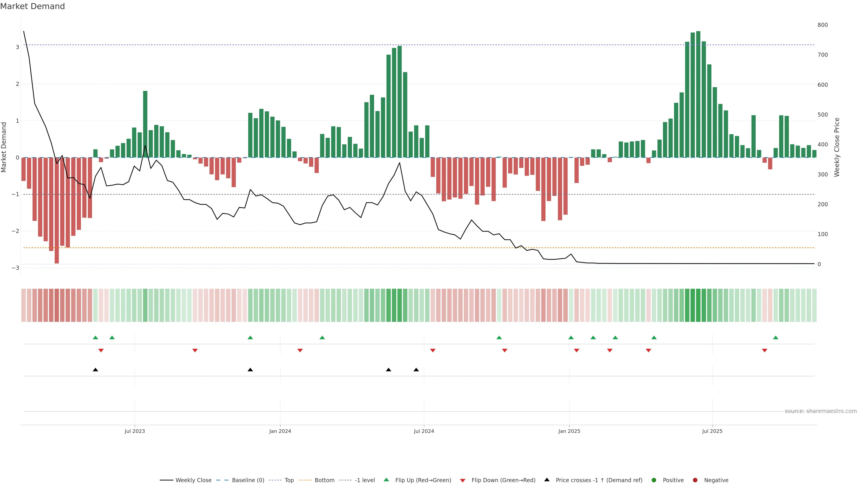
Task: Click the rightmost black price-cross triangle marker
Action: (x=416, y=369)
